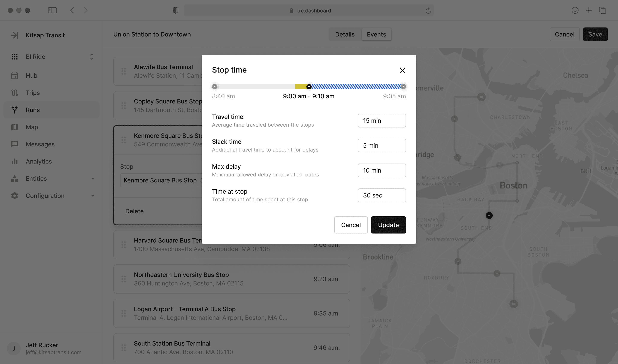
Task: Grab the Copley Square Bus Stop drag handle
Action: click(124, 106)
